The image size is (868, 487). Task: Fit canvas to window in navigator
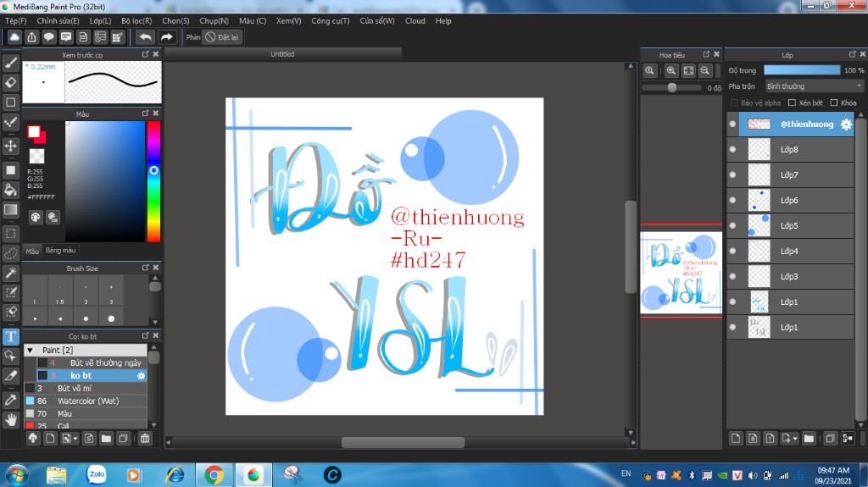coord(688,71)
